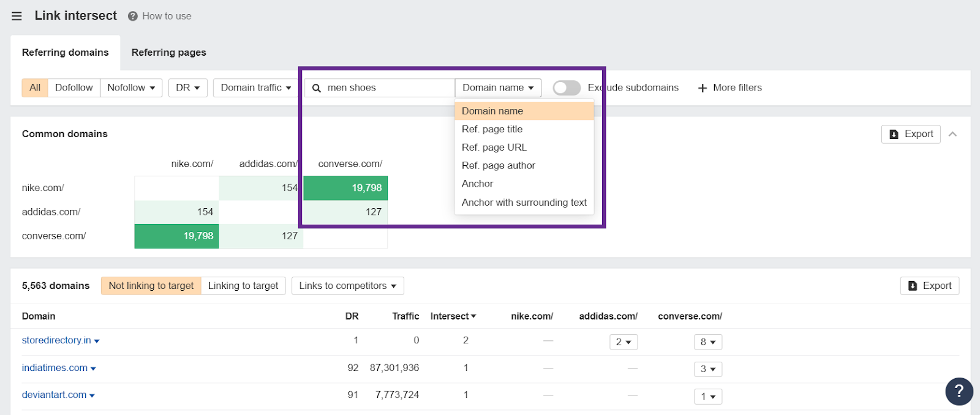The width and height of the screenshot is (980, 415).
Task: Click 154 cell in addidas.com row
Action: 176,212
